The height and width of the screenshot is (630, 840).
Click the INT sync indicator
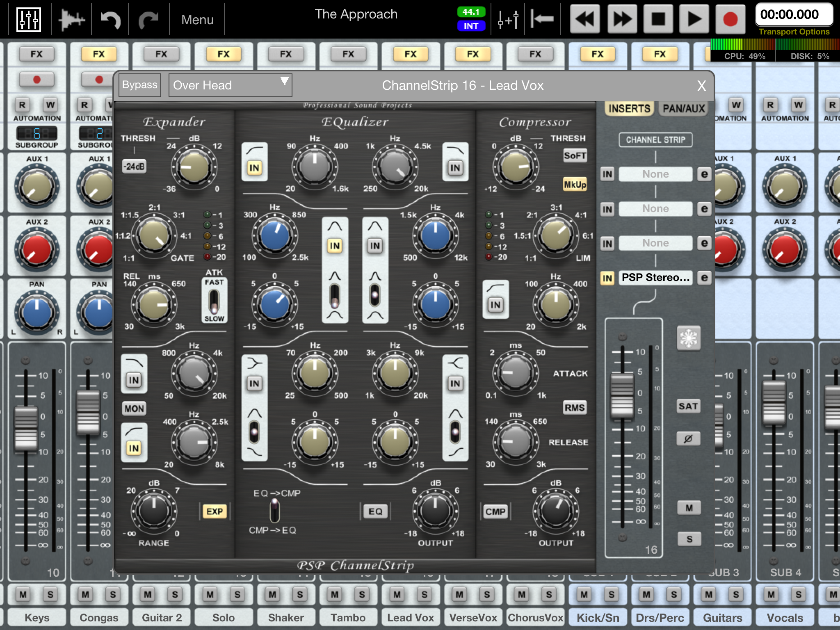click(x=471, y=26)
